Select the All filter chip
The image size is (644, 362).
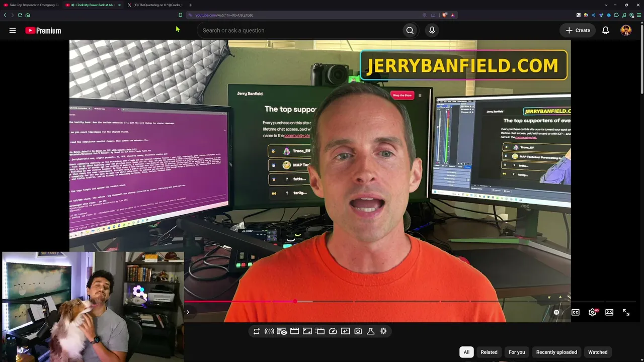pyautogui.click(x=466, y=352)
